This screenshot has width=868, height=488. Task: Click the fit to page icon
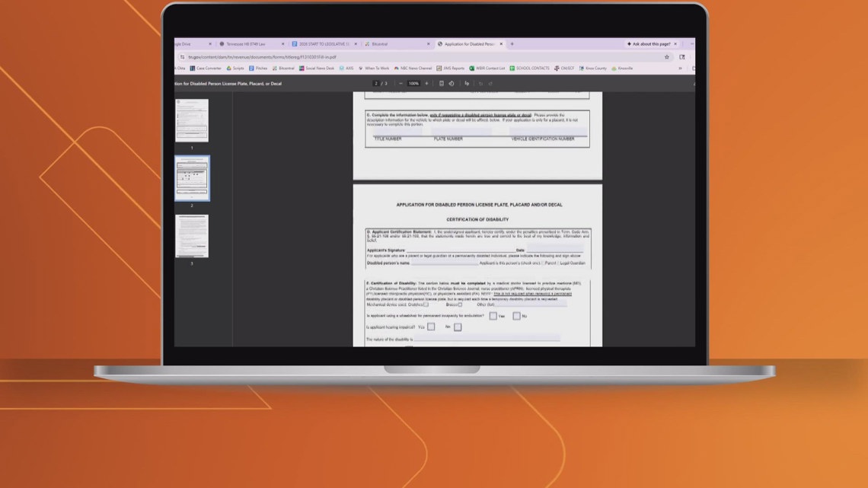tap(442, 84)
